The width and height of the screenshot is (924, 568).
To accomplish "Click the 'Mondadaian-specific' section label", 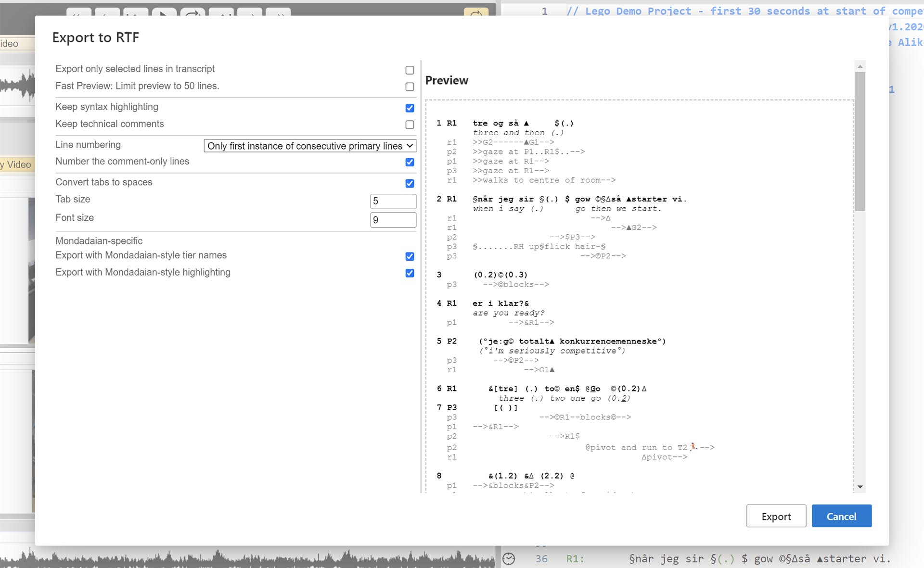I will (99, 240).
